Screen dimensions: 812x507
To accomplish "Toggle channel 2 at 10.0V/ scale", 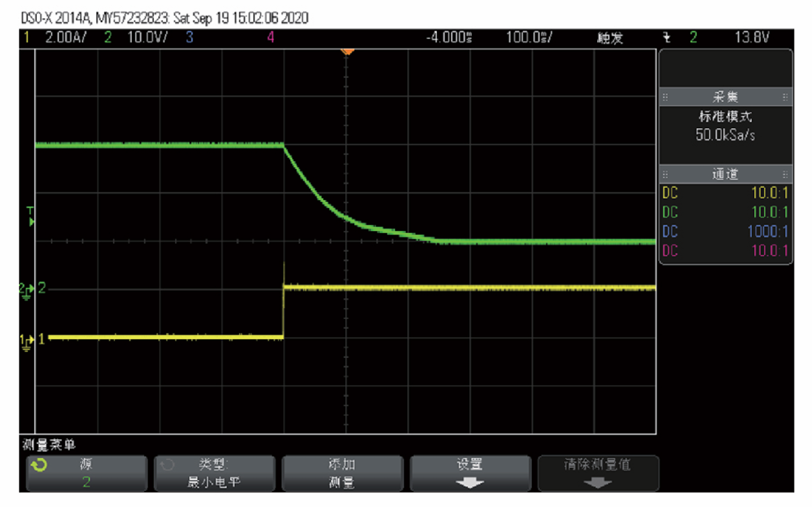I will pyautogui.click(x=136, y=38).
